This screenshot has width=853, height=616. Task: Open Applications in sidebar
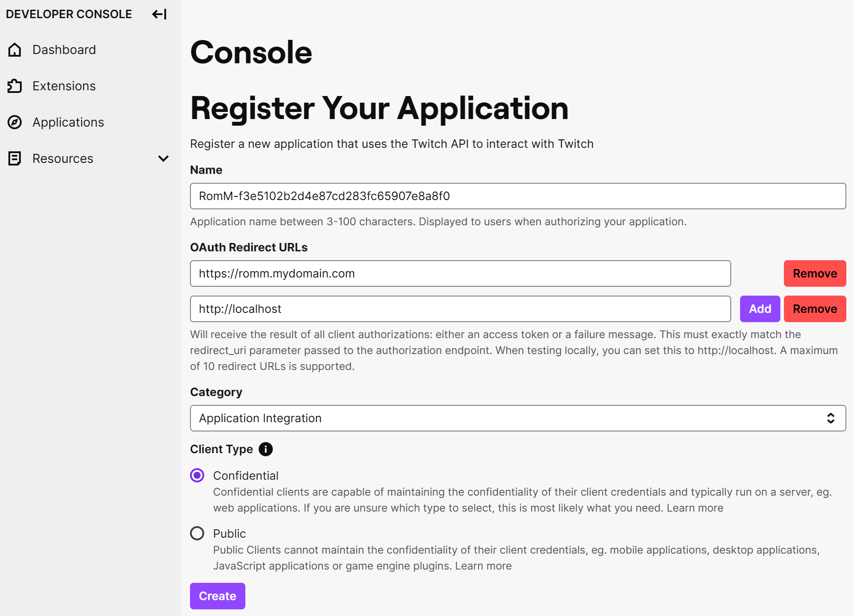pyautogui.click(x=68, y=122)
